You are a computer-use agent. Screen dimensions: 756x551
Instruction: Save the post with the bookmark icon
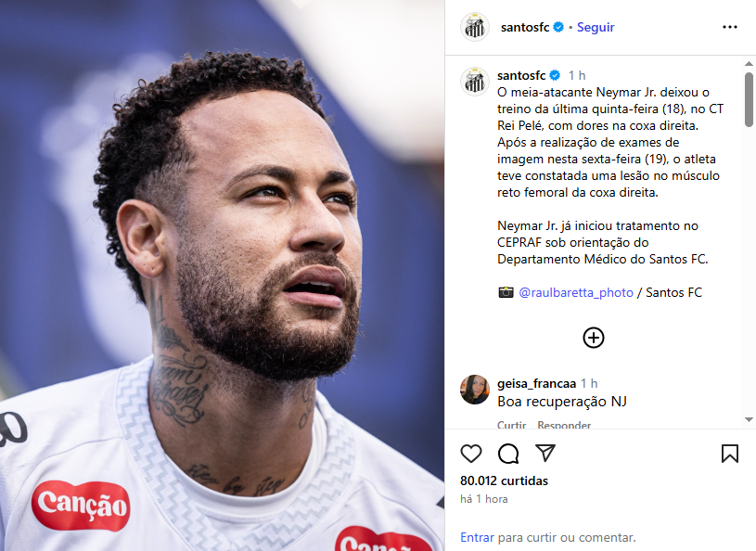tap(729, 454)
